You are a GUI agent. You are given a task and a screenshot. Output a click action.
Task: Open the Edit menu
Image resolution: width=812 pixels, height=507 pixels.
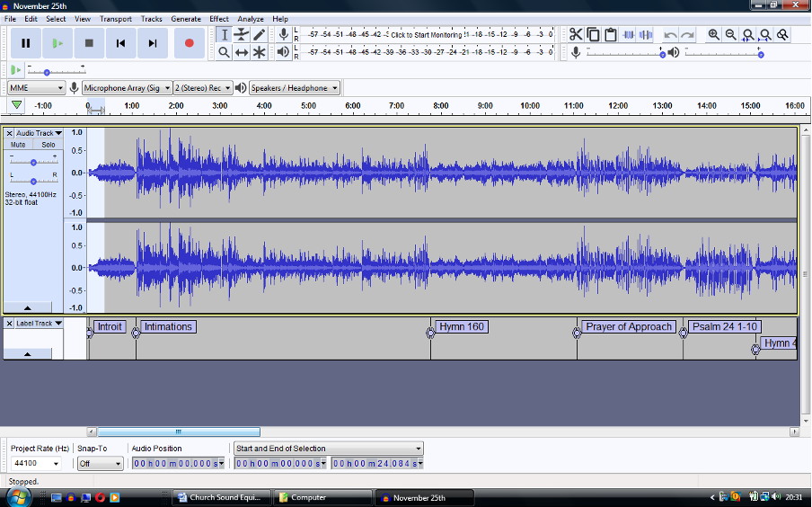[x=31, y=19]
